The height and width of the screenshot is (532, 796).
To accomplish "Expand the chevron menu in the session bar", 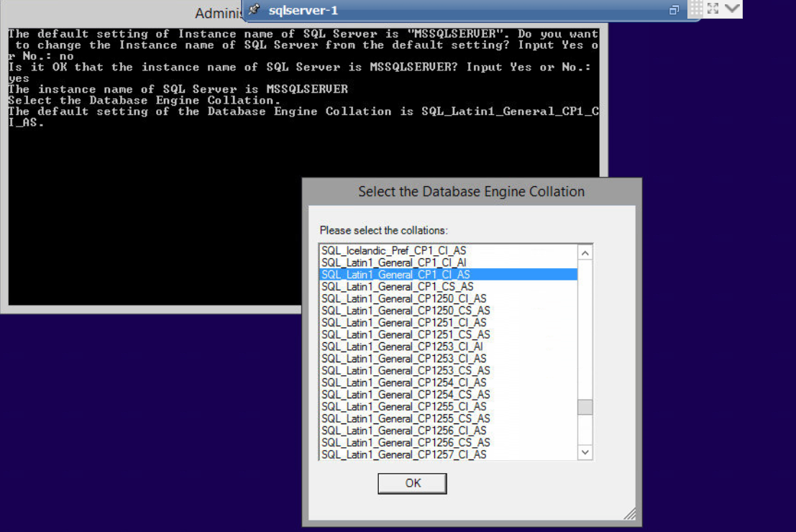I will click(x=732, y=8).
